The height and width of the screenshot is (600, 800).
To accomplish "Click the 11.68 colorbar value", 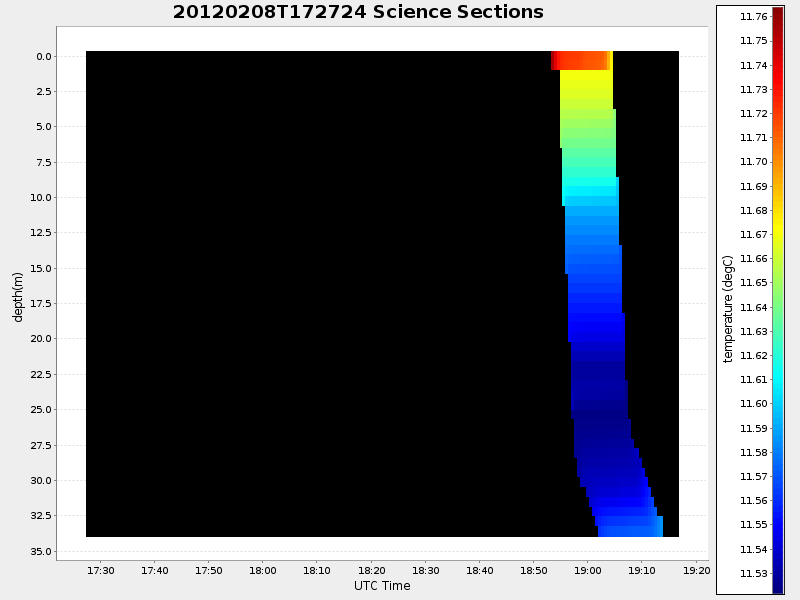I will pos(754,210).
